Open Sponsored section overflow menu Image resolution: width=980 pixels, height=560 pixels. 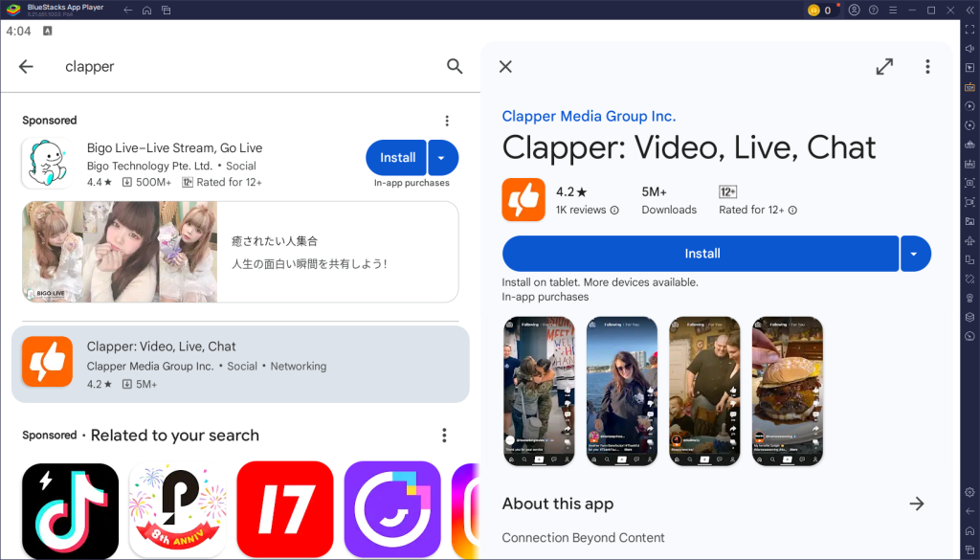click(446, 121)
